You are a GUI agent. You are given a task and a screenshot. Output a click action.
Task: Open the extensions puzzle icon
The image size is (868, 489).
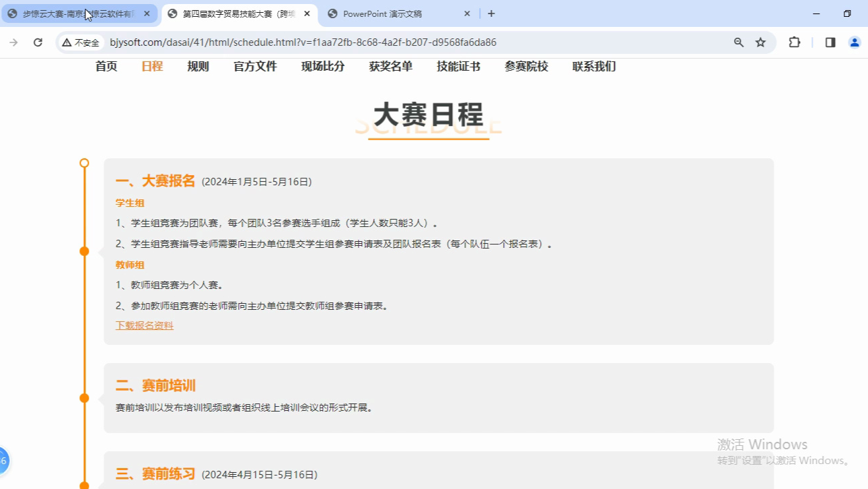click(x=795, y=42)
